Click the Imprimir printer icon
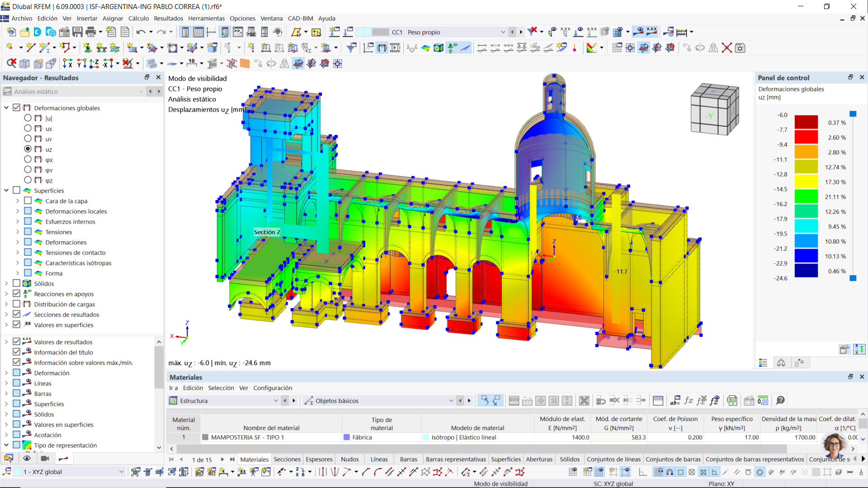Image resolution: width=868 pixels, height=488 pixels. tap(90, 32)
